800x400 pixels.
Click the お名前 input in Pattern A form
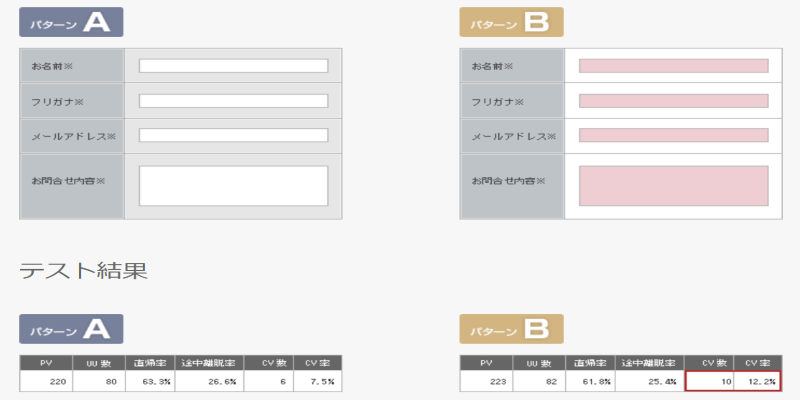point(233,66)
